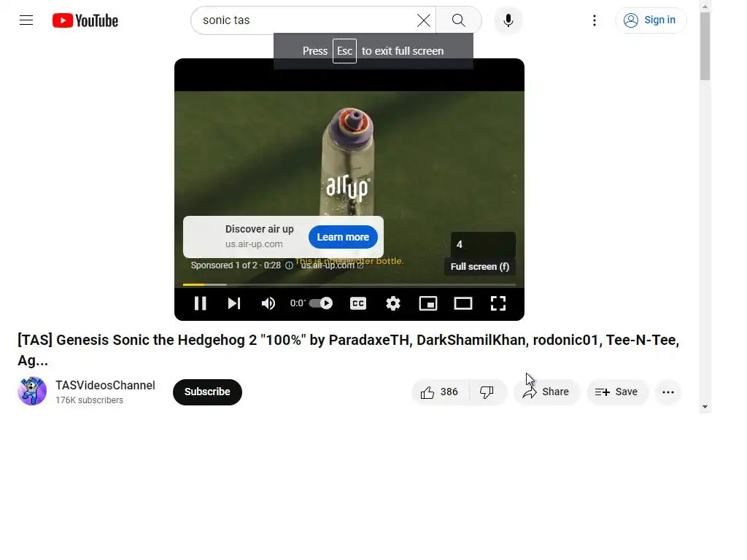This screenshot has width=747, height=560.
Task: Open the 'Discover air up' ad card
Action: (x=283, y=237)
